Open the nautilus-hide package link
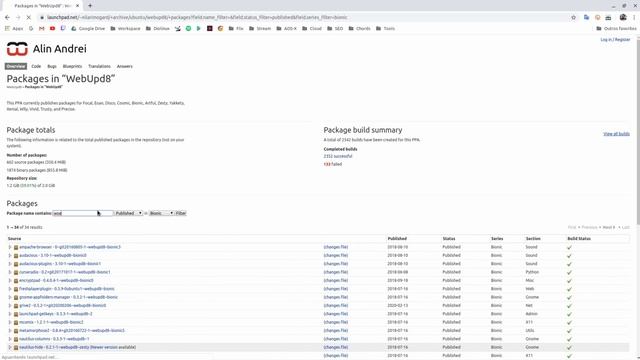 [x=78, y=347]
